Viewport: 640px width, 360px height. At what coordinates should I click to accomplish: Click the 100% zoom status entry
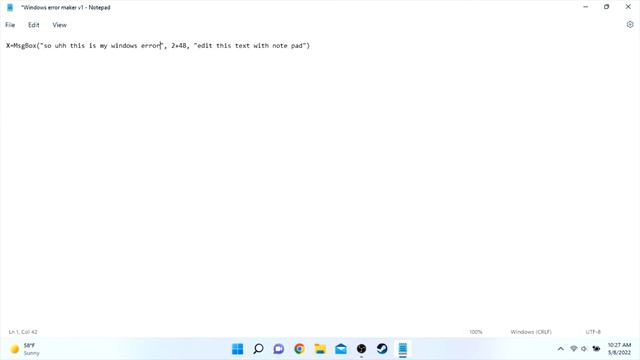pos(476,332)
